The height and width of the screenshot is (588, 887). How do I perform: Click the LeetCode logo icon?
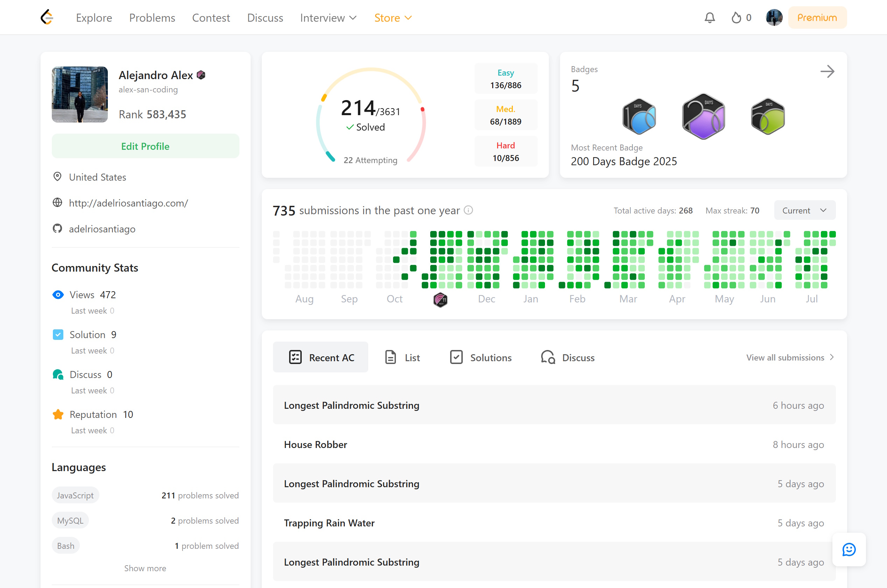(47, 17)
